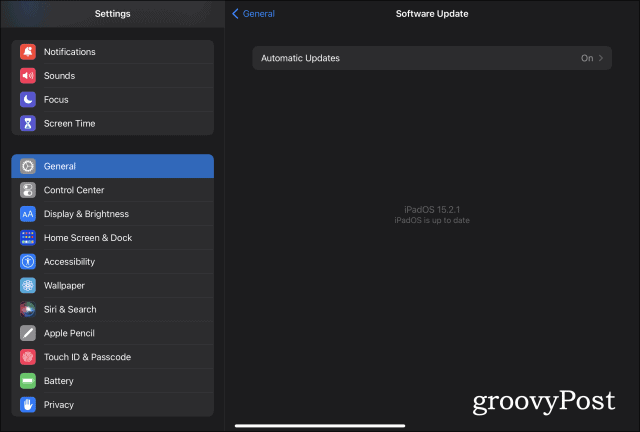Tap the Accessibility figure icon
This screenshot has height=432, width=640.
coord(28,262)
